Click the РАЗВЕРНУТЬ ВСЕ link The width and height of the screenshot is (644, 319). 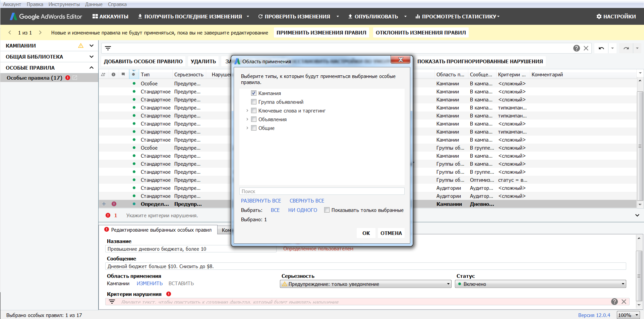tap(261, 201)
